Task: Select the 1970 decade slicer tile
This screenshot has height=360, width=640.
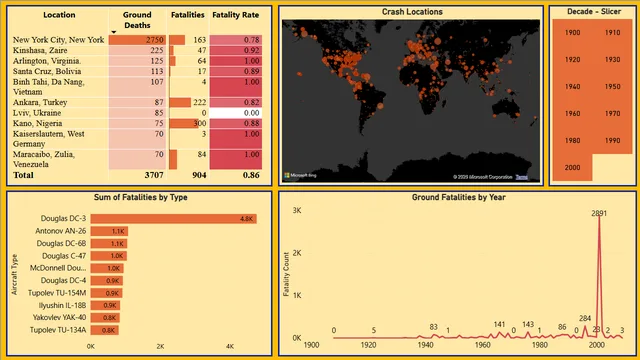Action: pos(612,113)
